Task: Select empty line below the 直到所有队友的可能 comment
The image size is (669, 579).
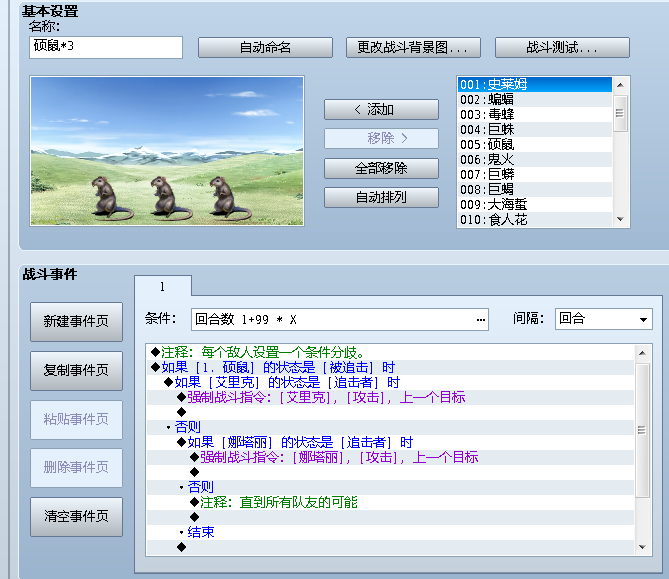Action: [x=390, y=517]
